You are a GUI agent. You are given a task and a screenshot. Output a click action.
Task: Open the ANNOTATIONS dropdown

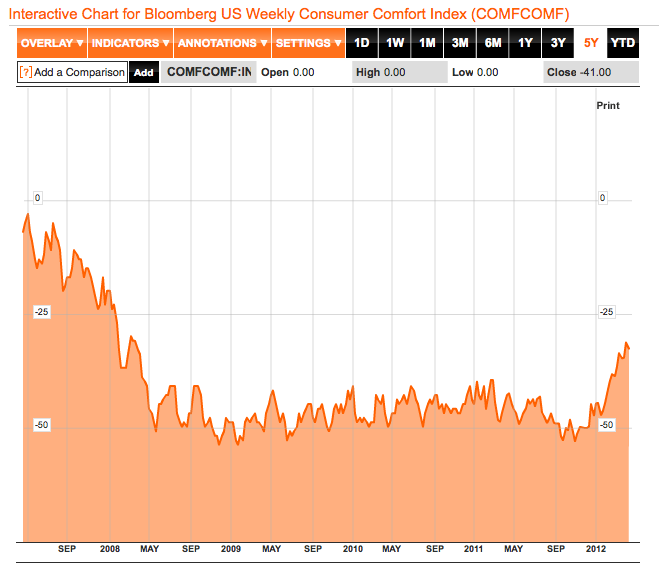pos(222,43)
